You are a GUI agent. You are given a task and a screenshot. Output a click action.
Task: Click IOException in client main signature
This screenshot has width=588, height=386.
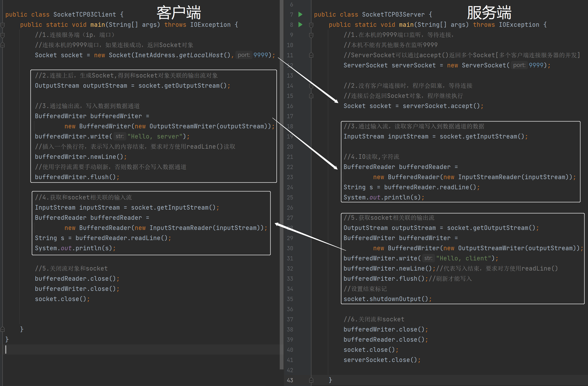210,25
